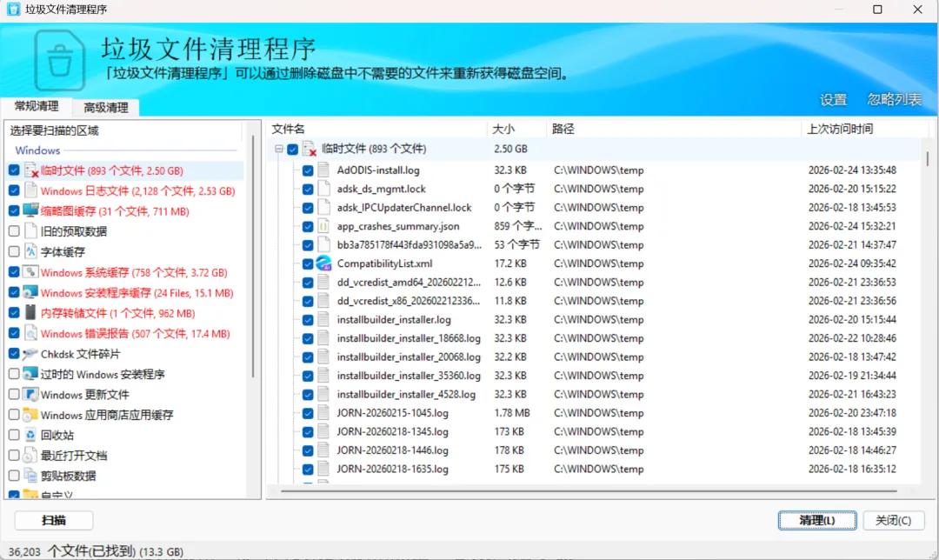Click the file icon of JORN-20260215-1045.log
The image size is (939, 560).
[x=323, y=413]
